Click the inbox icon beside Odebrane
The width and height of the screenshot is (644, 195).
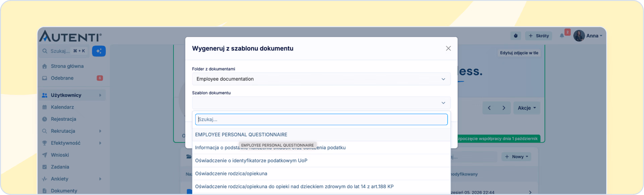point(45,78)
